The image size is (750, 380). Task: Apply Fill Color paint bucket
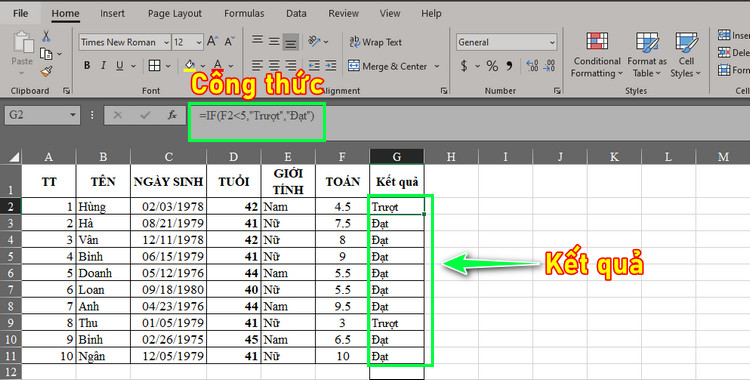(190, 66)
